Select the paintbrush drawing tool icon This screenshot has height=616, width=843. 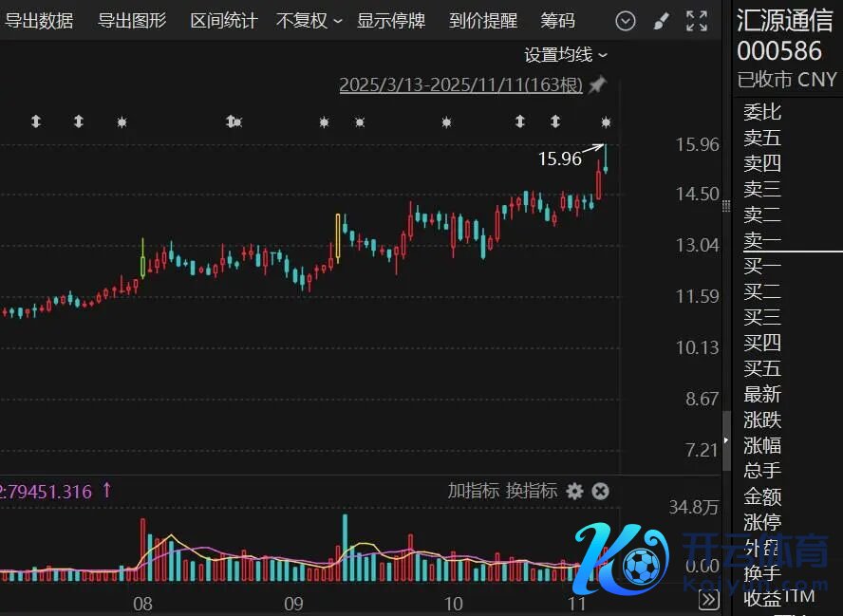(x=662, y=21)
